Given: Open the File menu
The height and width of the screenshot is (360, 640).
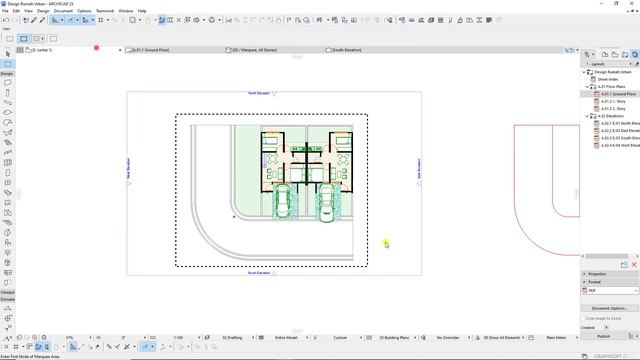Looking at the screenshot, I should pyautogui.click(x=5, y=11).
